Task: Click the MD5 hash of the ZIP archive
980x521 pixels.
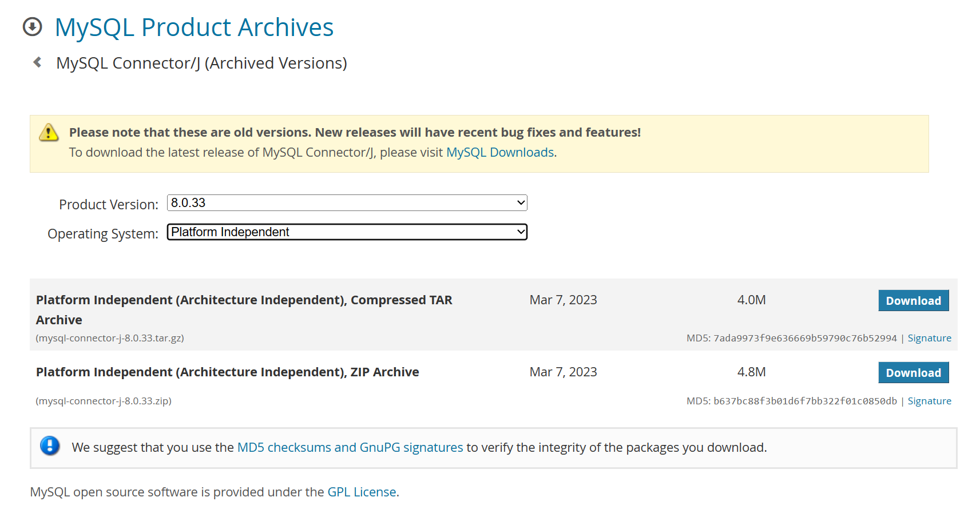Action: (805, 401)
